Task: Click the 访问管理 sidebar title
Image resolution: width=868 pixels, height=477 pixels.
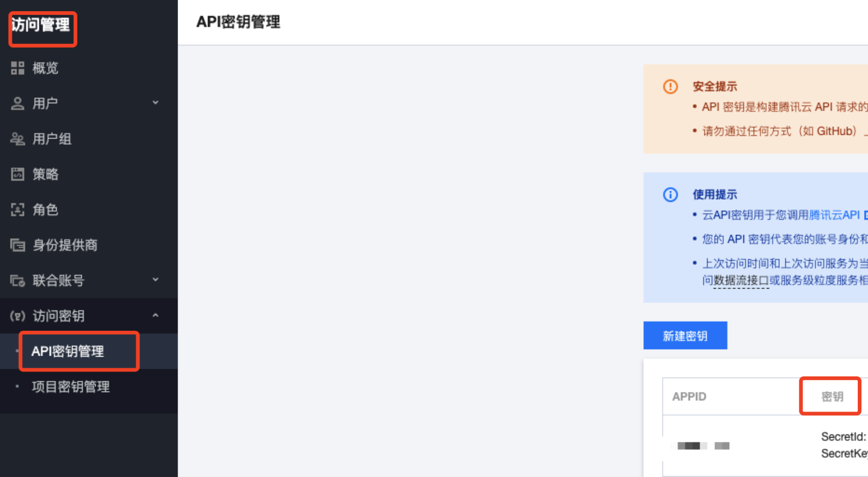Action: 41,25
